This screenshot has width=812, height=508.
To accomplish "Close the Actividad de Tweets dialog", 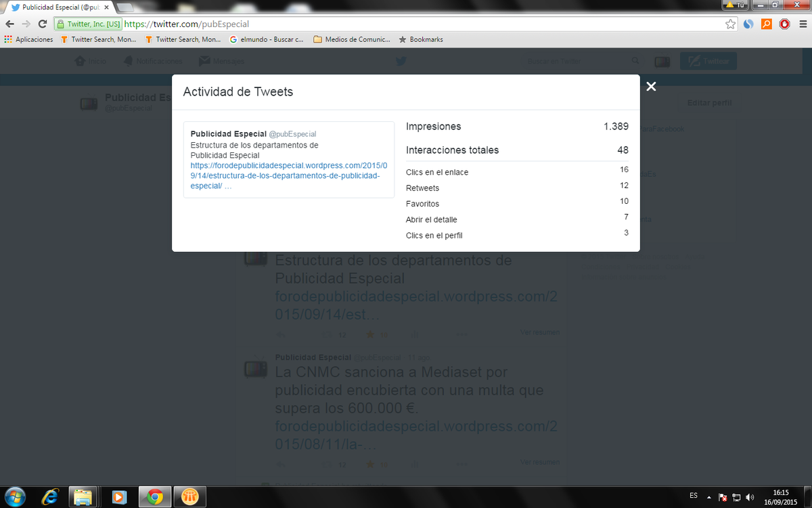I will click(651, 86).
